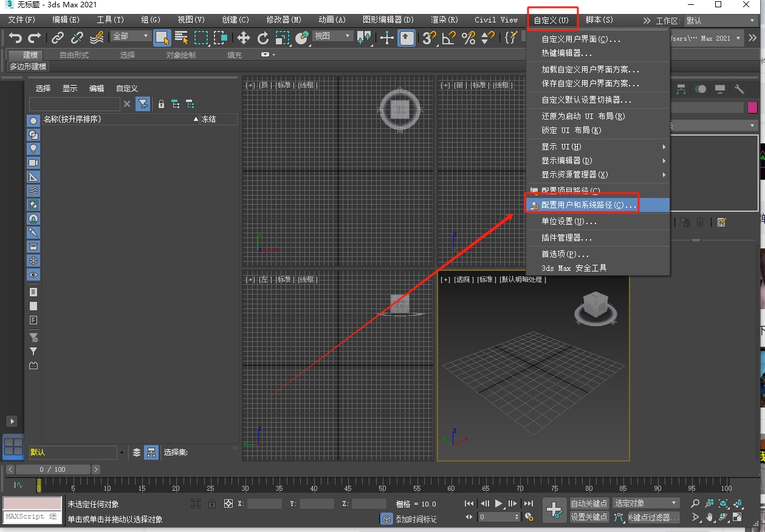Toggle 3D Snaps button

point(430,38)
